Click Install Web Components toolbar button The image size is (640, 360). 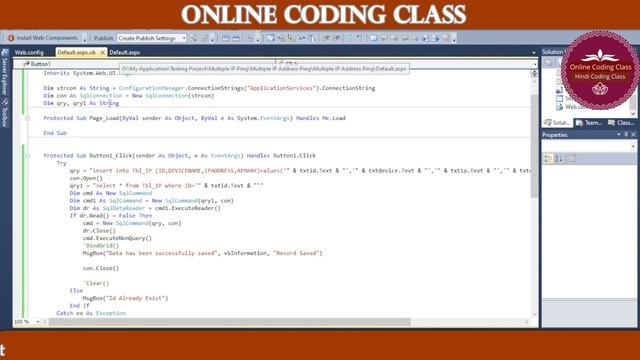(42, 38)
